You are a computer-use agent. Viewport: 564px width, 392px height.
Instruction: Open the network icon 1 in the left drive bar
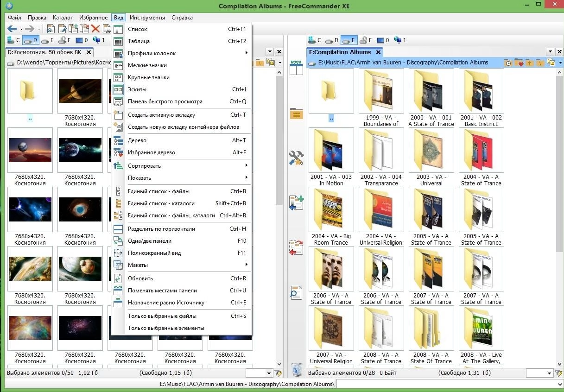pyautogui.click(x=99, y=40)
